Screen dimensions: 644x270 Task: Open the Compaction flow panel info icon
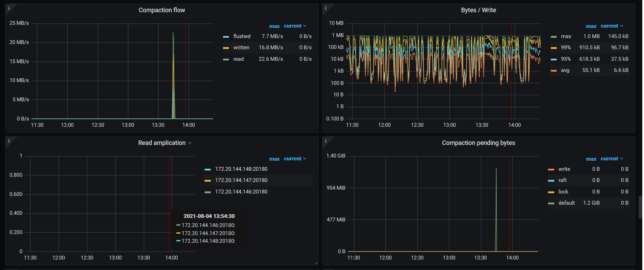(9, 8)
